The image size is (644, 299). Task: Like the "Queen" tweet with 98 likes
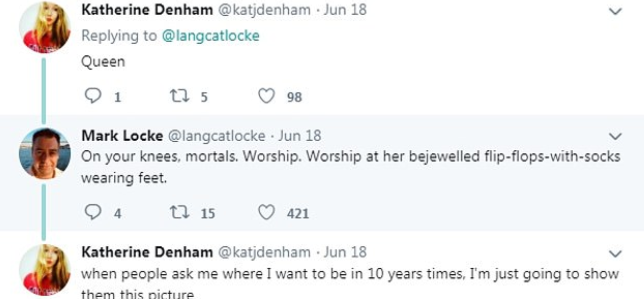pos(266,96)
